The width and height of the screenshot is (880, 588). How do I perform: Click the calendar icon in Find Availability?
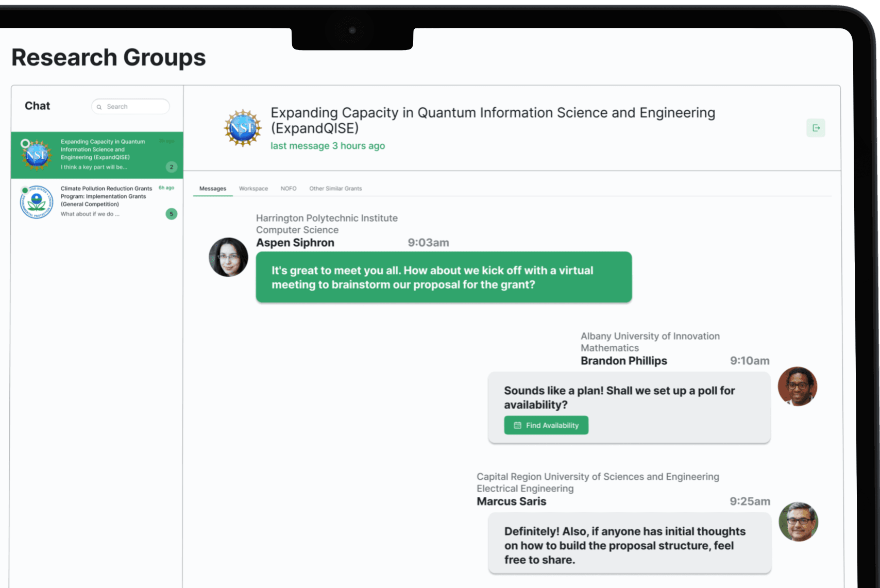click(517, 425)
